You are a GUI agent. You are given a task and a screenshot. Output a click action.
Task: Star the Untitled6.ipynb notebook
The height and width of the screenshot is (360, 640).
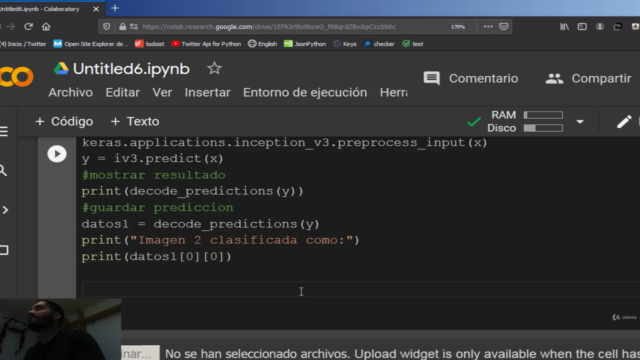[x=214, y=69]
